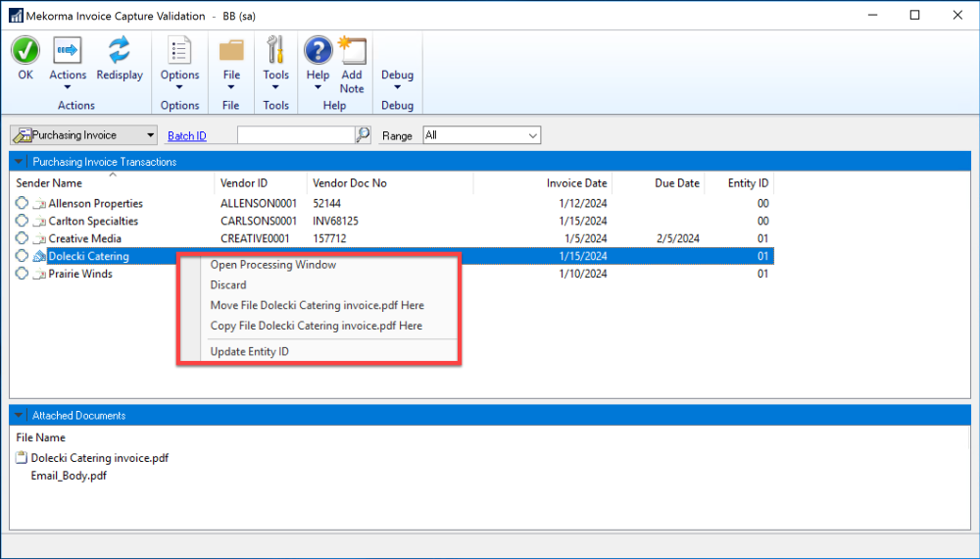Click Allenson Properties sender name
The image size is (980, 559).
(96, 203)
